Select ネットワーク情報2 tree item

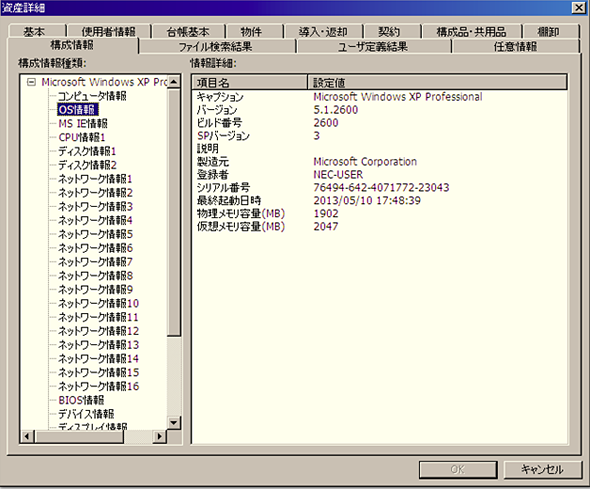tap(95, 193)
